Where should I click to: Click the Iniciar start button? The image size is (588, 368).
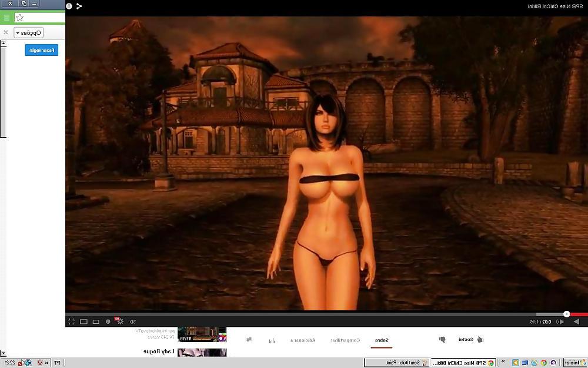click(575, 363)
